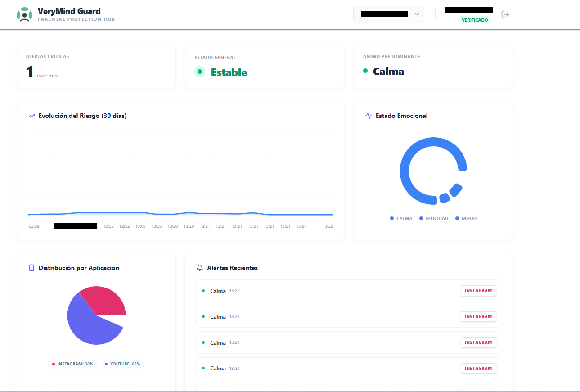
Task: Click the logout arrow icon in the header
Action: pos(505,14)
